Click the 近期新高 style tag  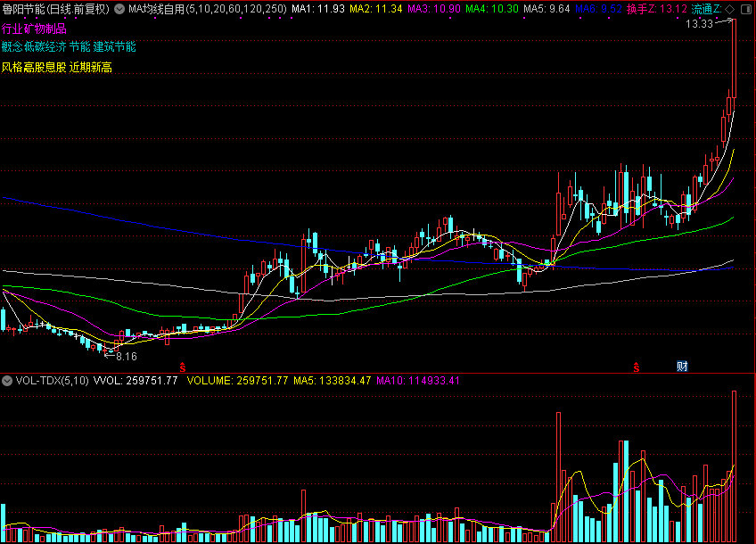tap(91, 67)
